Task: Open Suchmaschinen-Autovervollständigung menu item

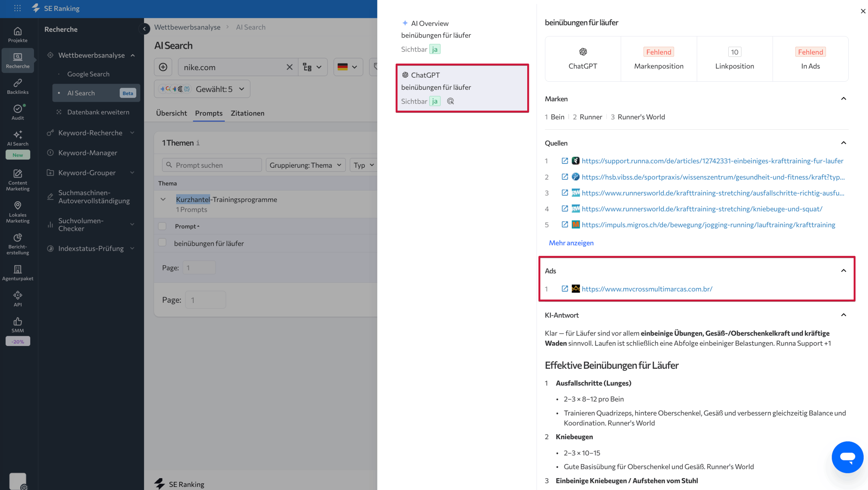Action: tap(94, 197)
